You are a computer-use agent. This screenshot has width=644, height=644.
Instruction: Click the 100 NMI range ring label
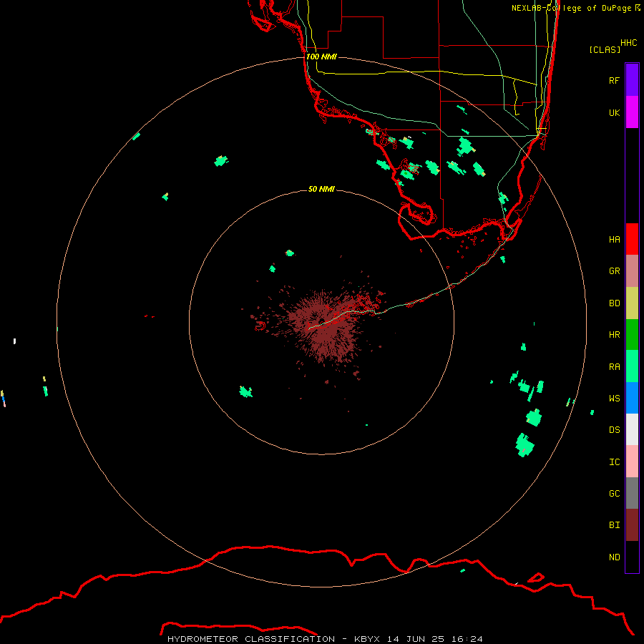[321, 57]
